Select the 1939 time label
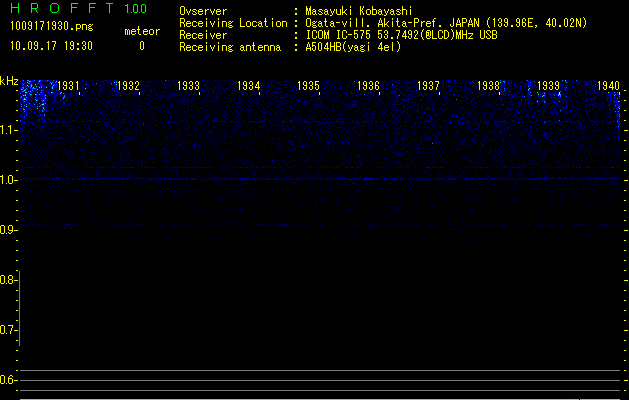The width and height of the screenshot is (629, 400). [548, 86]
